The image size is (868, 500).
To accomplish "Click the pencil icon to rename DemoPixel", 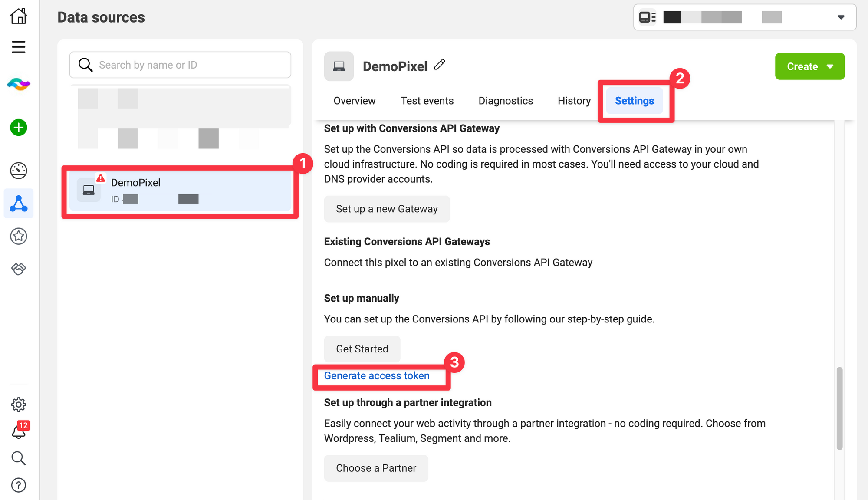I will (x=440, y=65).
